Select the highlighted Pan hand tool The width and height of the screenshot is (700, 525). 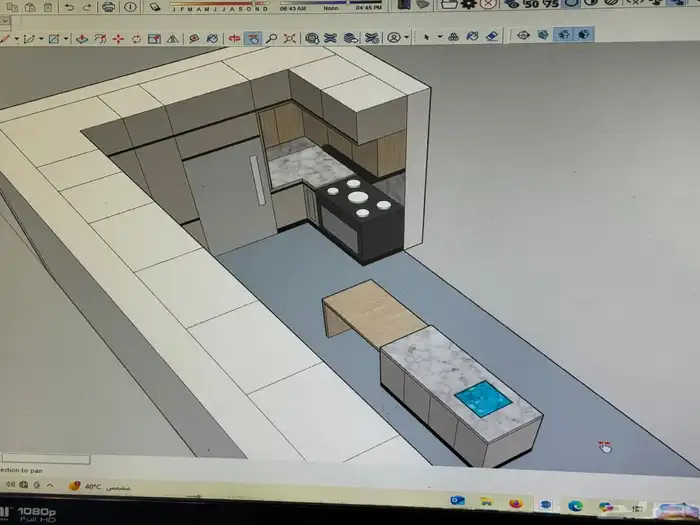coord(253,39)
